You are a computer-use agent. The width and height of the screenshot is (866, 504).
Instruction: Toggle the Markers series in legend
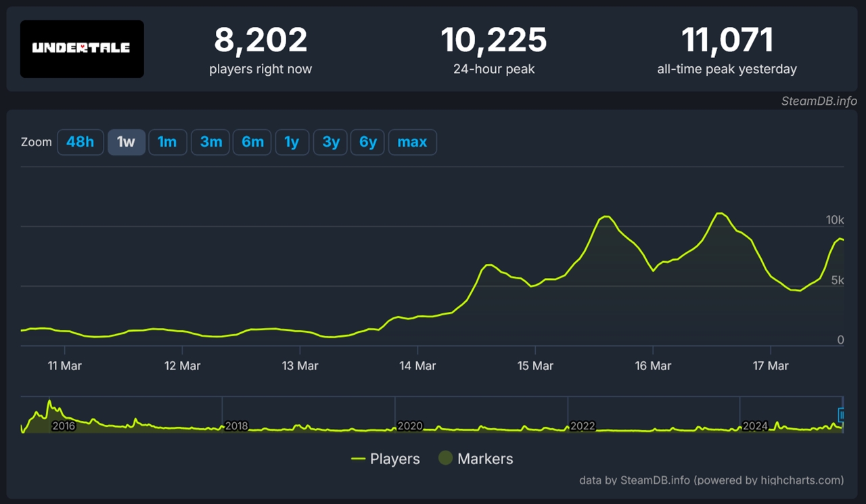(x=476, y=459)
